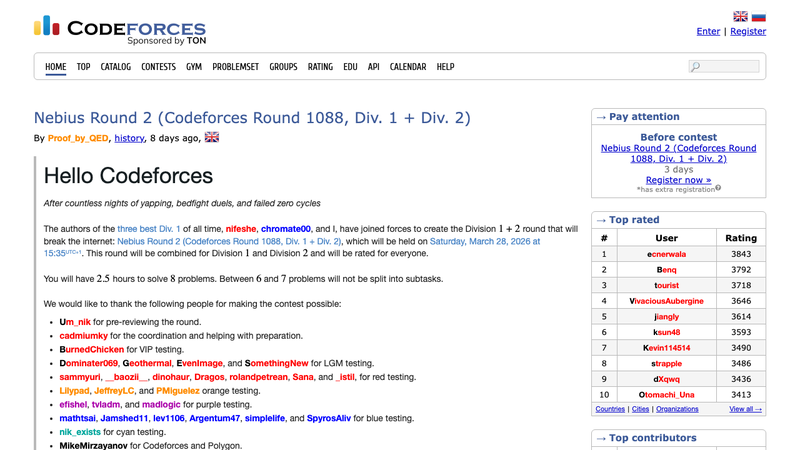Click the Enter login link
Screen dimensions: 800x450
coord(708,32)
